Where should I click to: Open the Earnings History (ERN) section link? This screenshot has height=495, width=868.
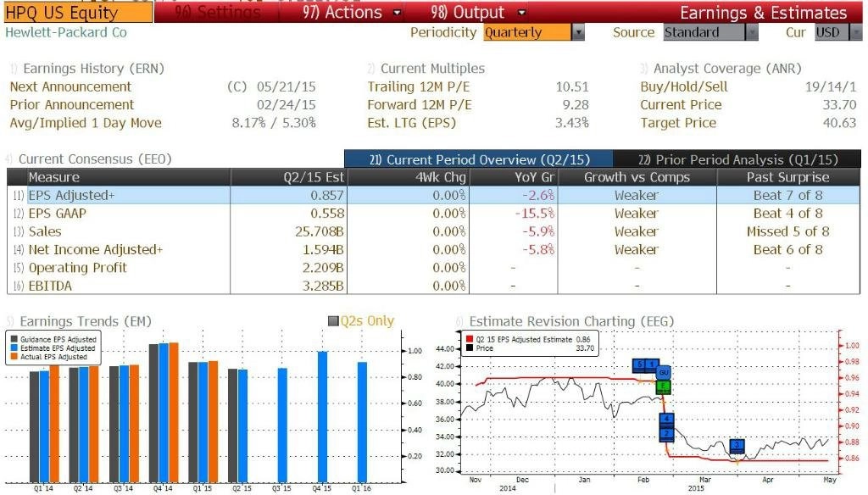tap(93, 69)
